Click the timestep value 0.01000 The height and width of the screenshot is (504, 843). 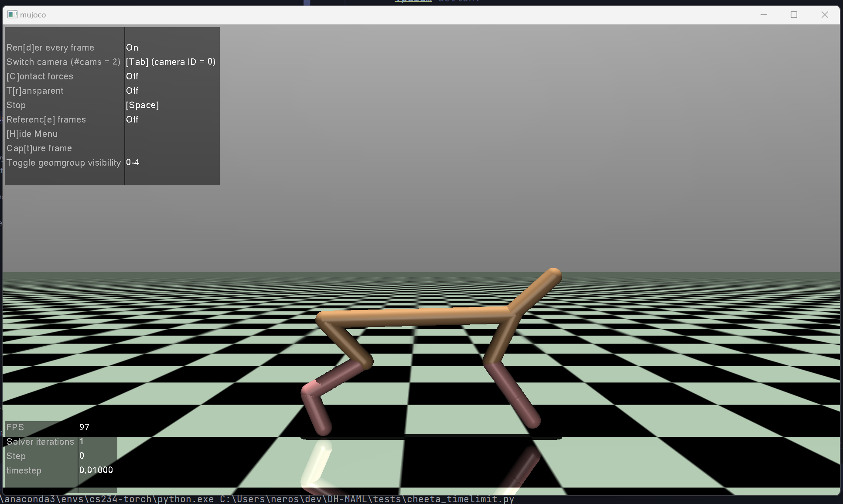coord(96,470)
